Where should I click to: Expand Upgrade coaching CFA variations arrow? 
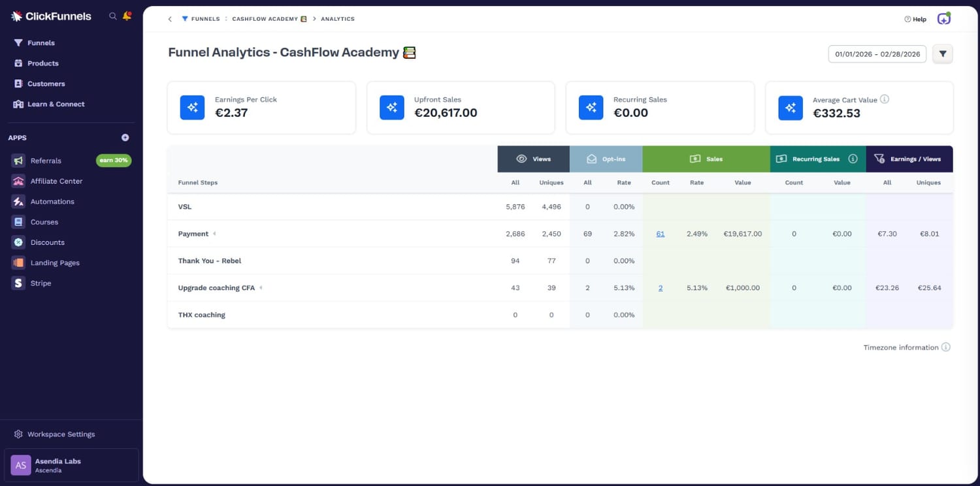coord(261,287)
